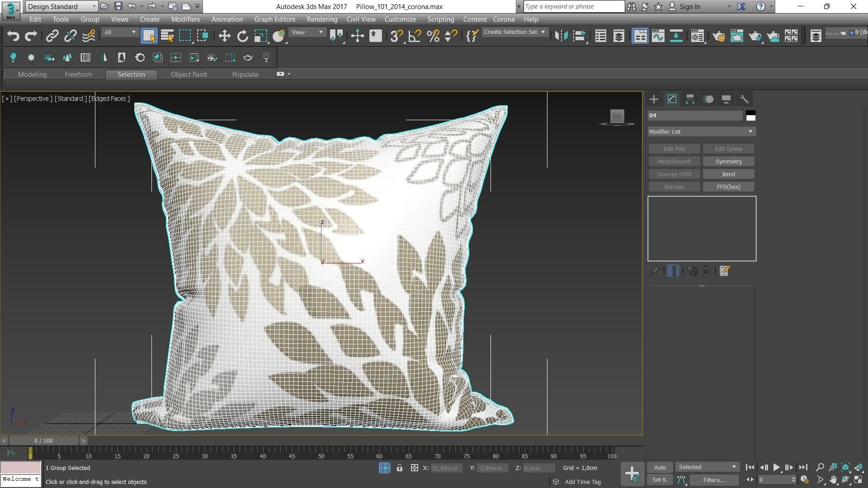
Task: Click the 0 / 100 time slider
Action: click(43, 441)
